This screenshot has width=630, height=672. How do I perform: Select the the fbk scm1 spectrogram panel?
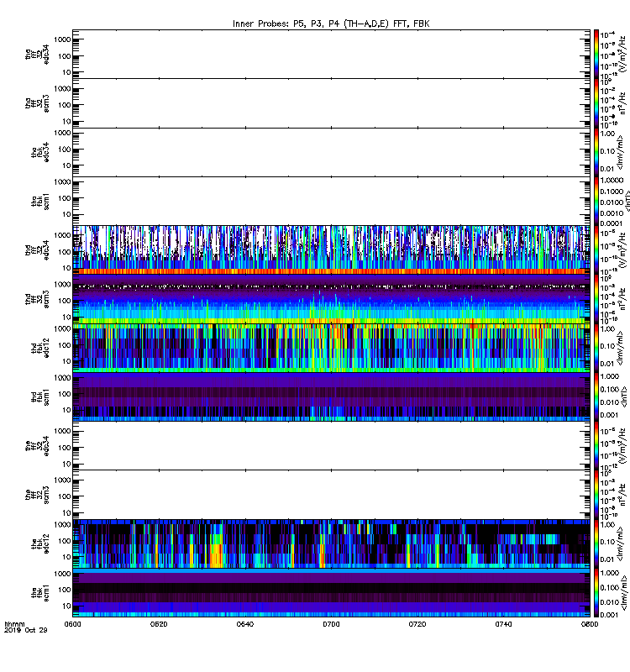click(x=331, y=592)
